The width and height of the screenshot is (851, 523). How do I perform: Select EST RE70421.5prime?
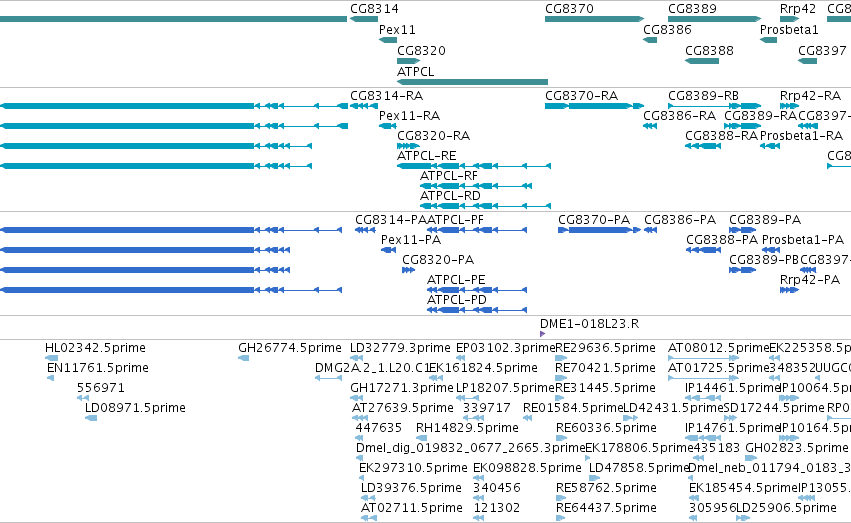[605, 368]
